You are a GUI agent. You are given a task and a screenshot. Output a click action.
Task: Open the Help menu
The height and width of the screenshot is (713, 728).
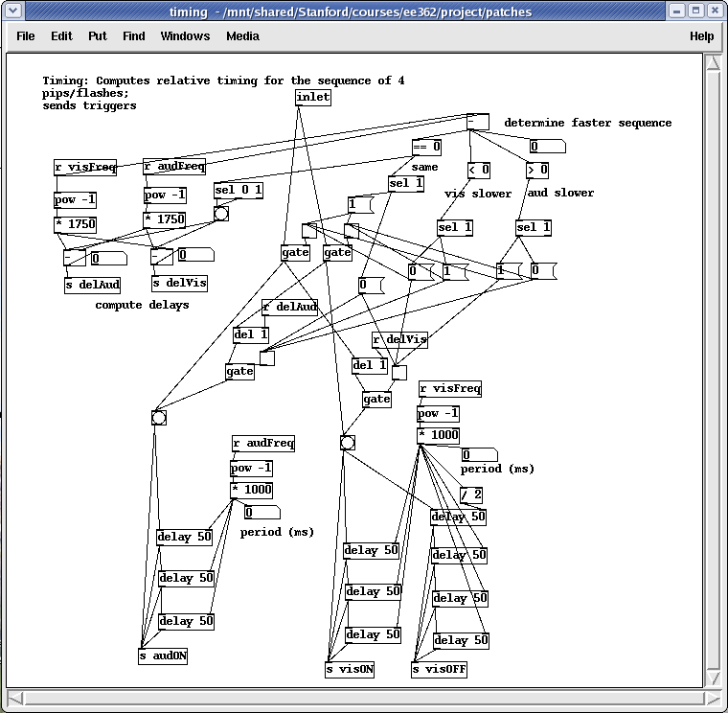coord(701,36)
